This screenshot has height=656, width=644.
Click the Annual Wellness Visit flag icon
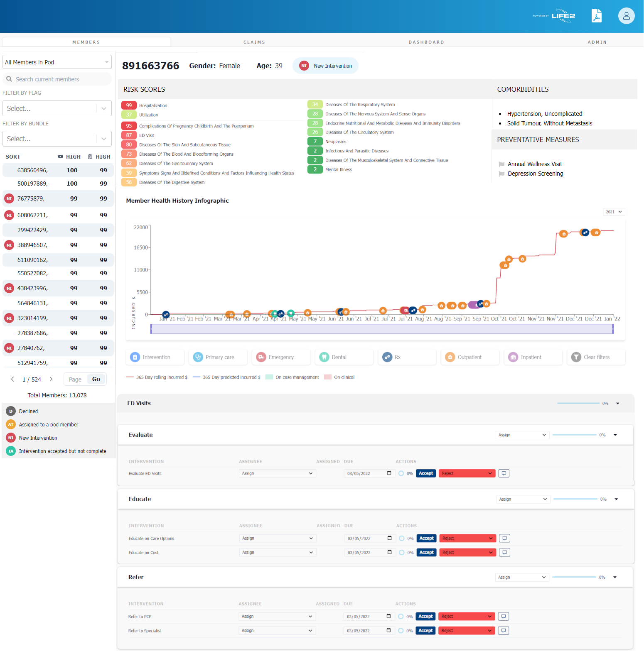pyautogui.click(x=501, y=164)
